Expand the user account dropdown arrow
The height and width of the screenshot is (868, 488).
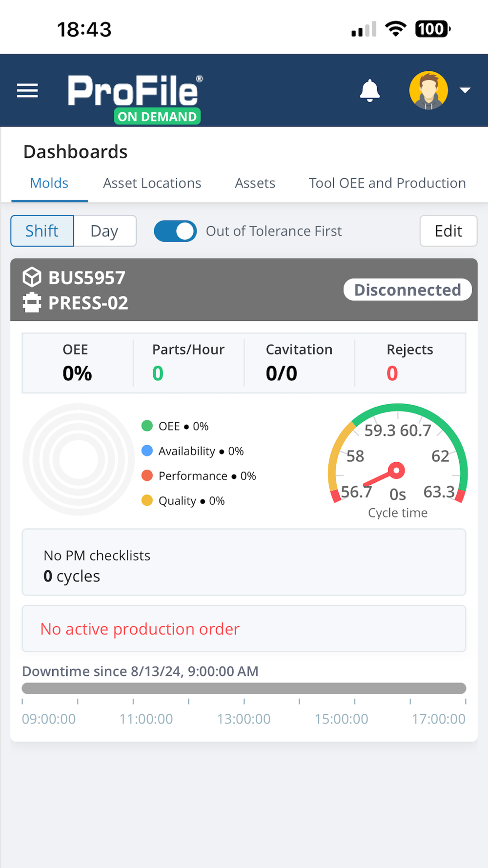tap(465, 90)
